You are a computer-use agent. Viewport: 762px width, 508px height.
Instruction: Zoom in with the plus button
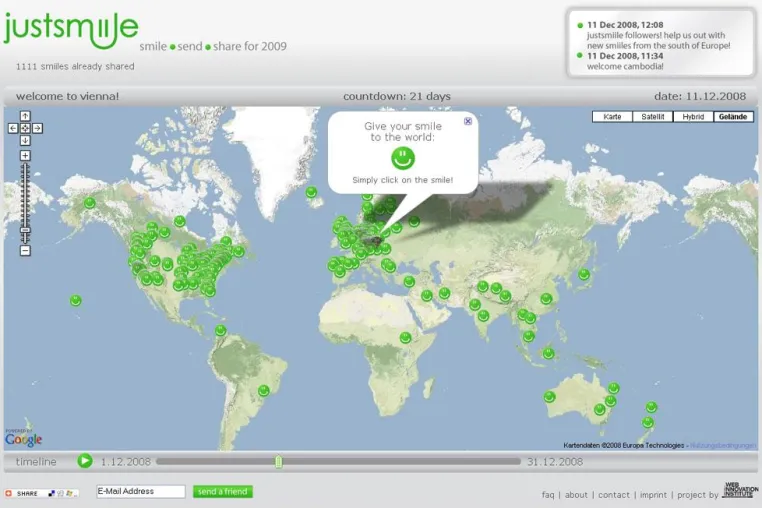25,156
